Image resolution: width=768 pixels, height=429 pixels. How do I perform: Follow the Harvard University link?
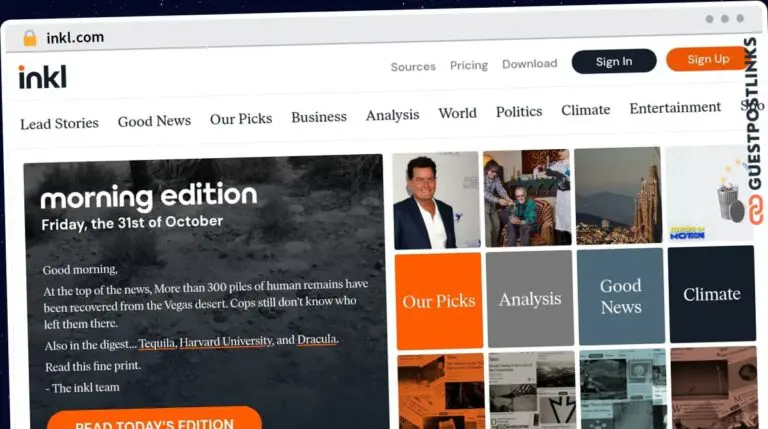(226, 341)
